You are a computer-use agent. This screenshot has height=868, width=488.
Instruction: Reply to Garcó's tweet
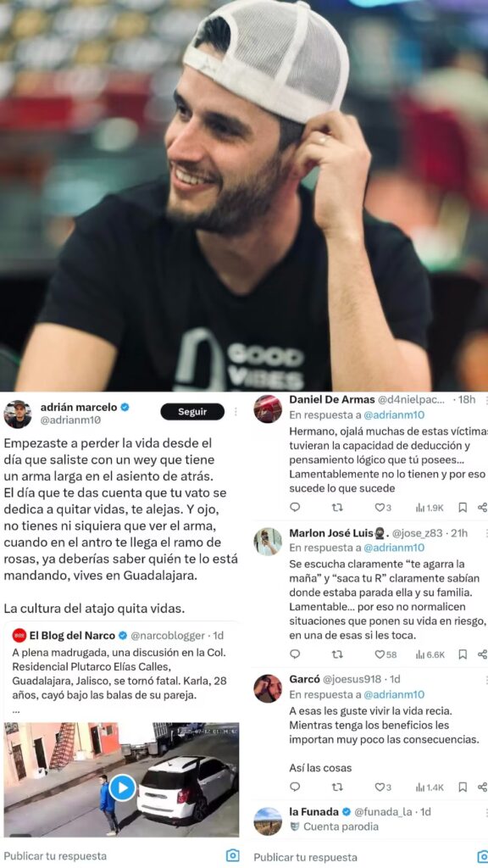click(x=295, y=787)
